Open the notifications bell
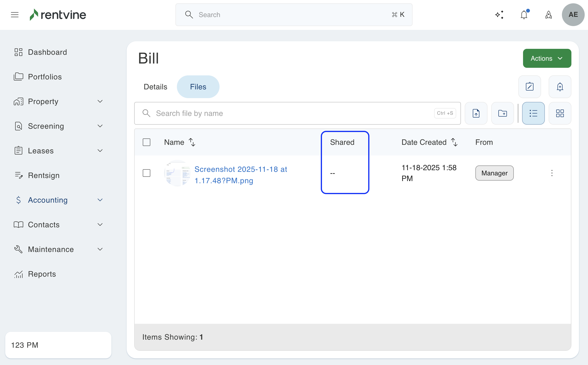Screen dimensions: 588x365 (524, 15)
